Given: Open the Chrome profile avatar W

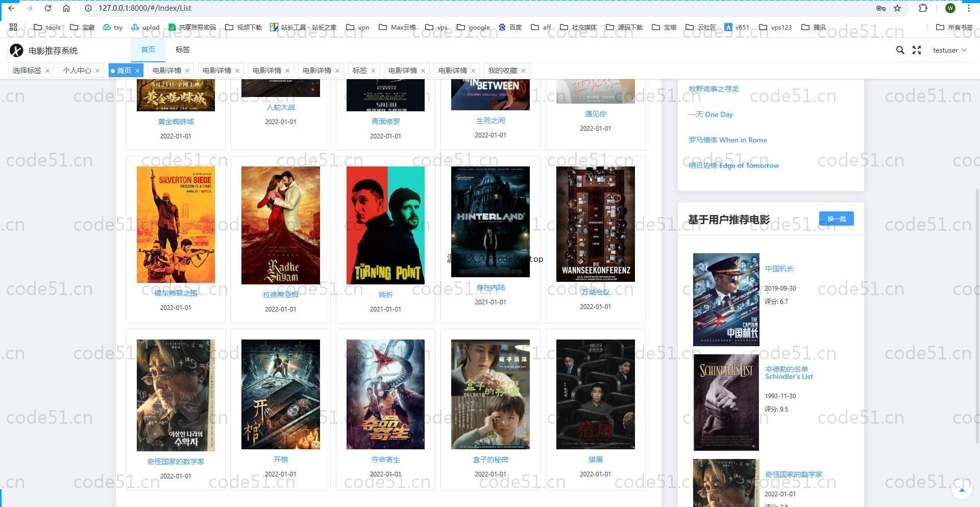Looking at the screenshot, I should pos(950,8).
